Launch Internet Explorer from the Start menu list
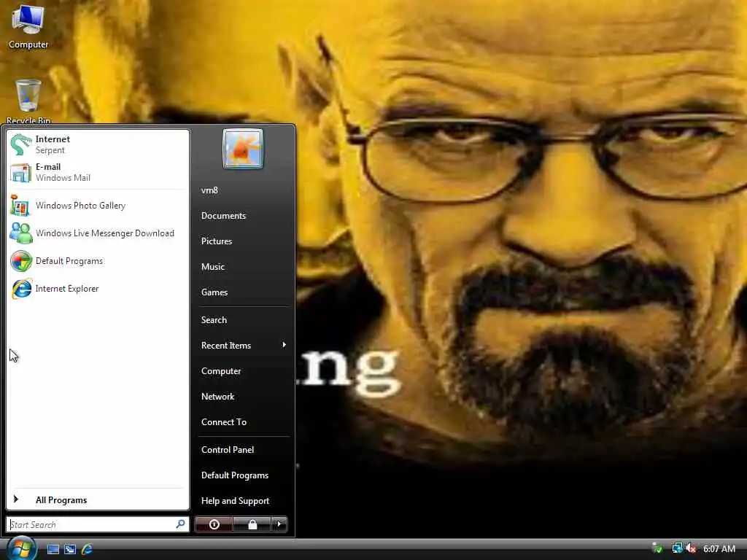747x560 pixels. (98, 289)
